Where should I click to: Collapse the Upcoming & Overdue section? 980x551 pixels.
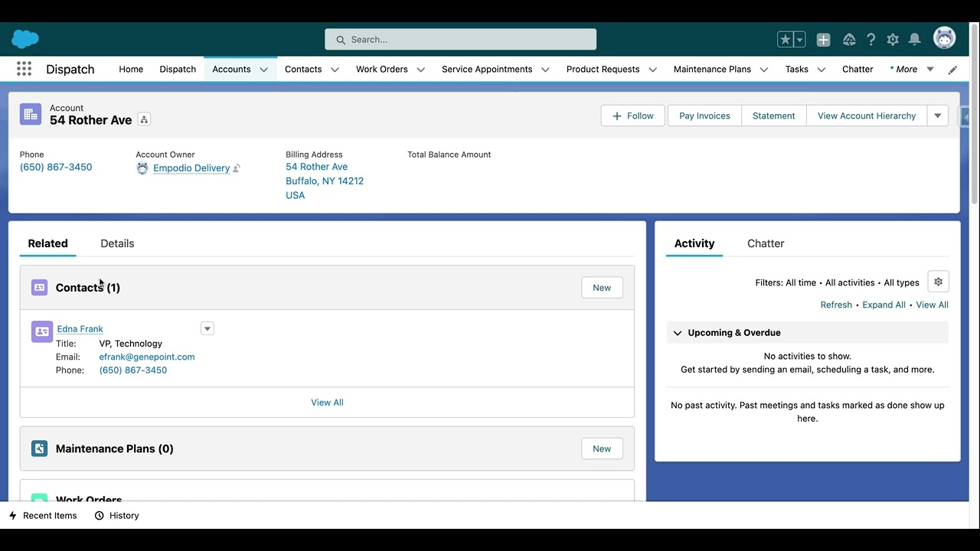(678, 333)
